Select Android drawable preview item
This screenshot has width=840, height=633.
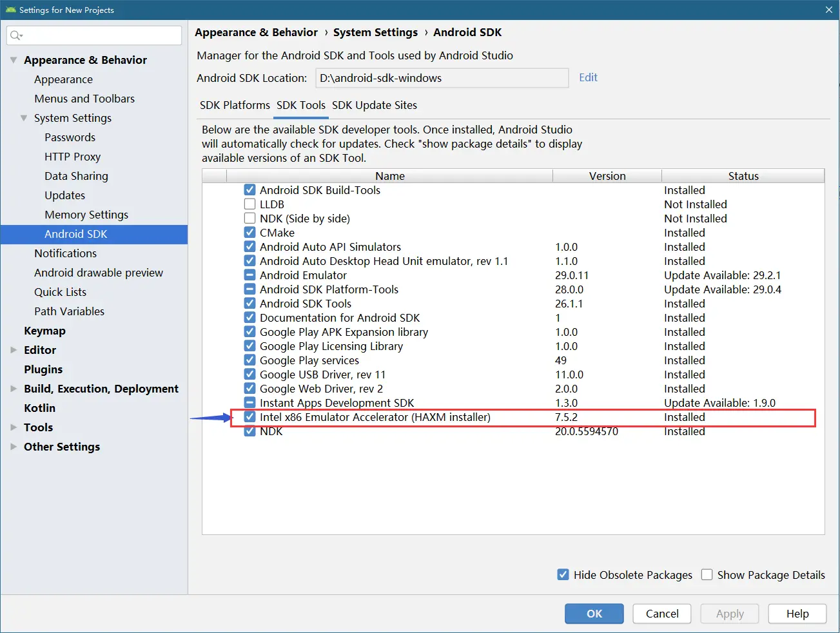point(99,273)
